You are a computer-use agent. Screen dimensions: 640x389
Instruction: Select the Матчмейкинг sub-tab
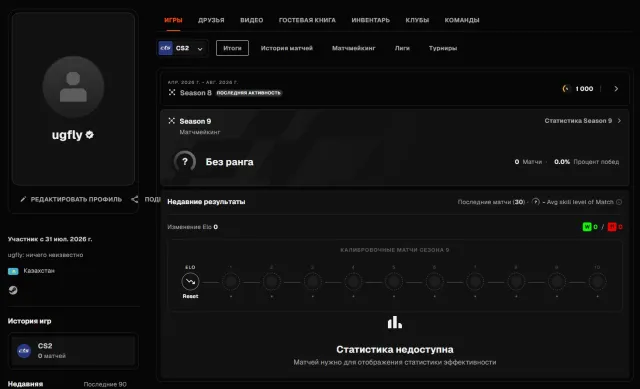[353, 48]
